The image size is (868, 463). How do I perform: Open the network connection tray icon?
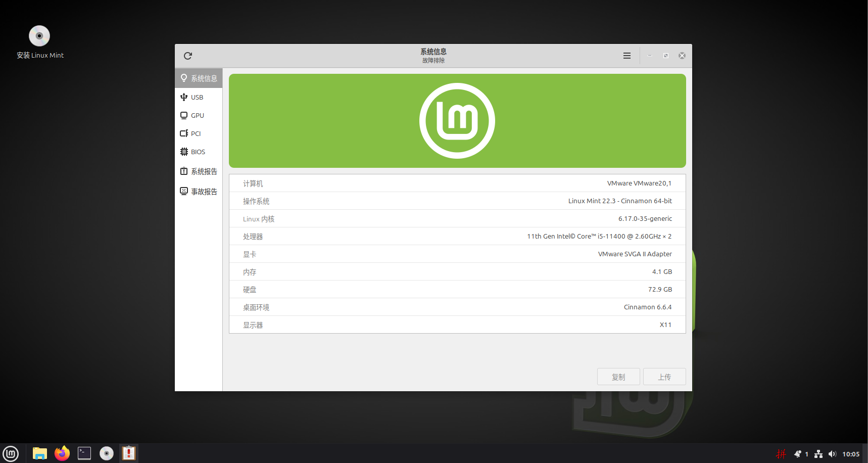coord(818,454)
